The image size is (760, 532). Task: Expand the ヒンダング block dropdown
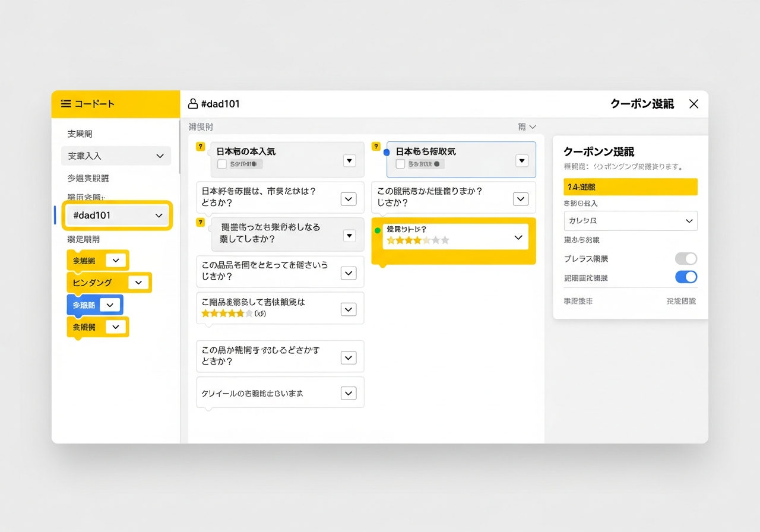(x=138, y=283)
